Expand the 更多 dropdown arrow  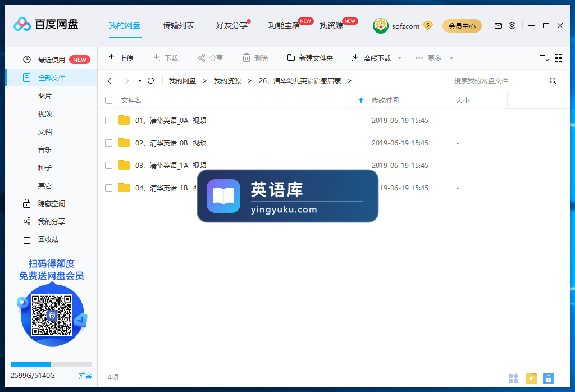(x=451, y=58)
